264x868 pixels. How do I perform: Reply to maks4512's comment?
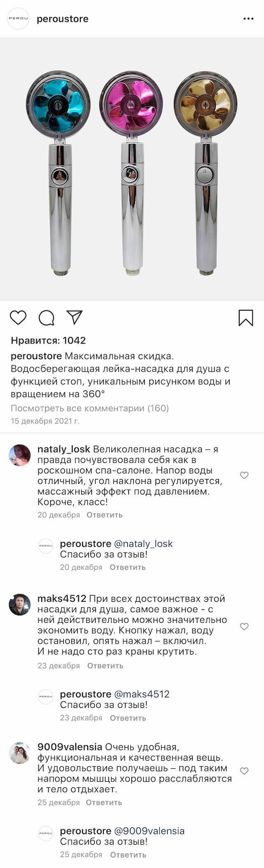pos(105,666)
